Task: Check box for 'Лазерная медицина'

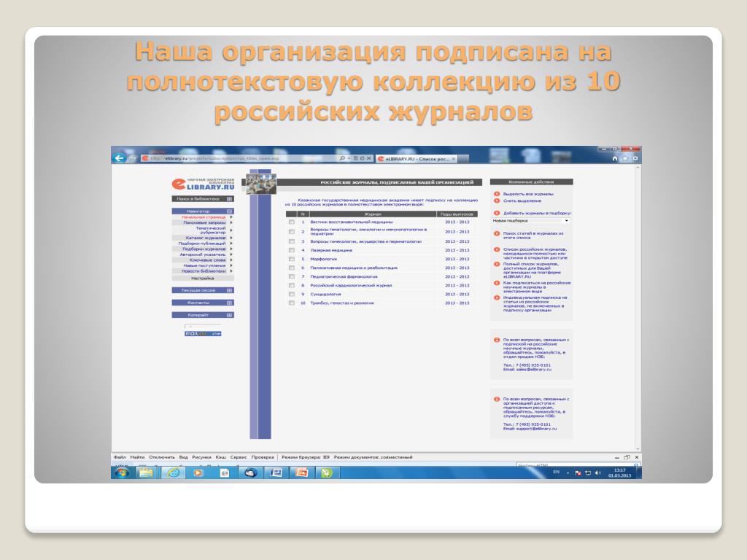Action: click(x=292, y=250)
